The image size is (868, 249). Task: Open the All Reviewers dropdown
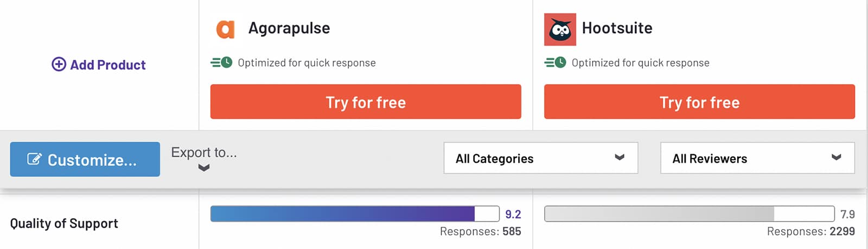coord(757,158)
